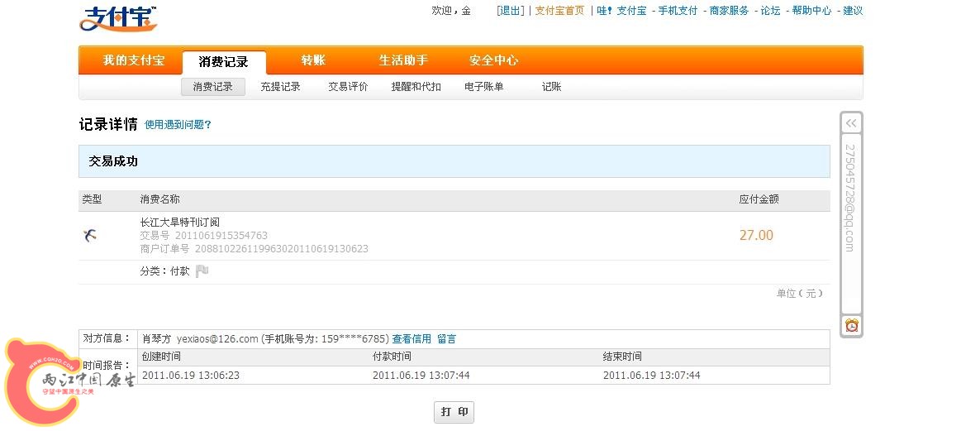Click the alarm clock icon on side panel
Viewport: 980px width, 431px height.
[x=851, y=326]
